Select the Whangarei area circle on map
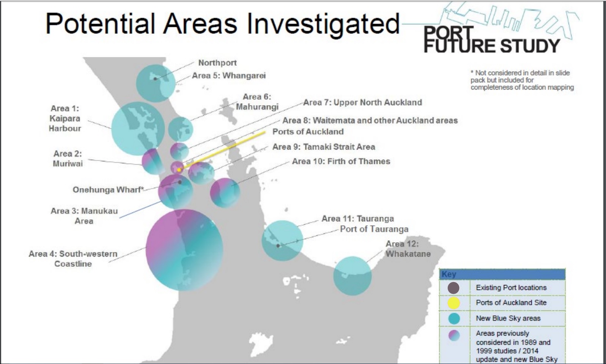 coord(156,83)
